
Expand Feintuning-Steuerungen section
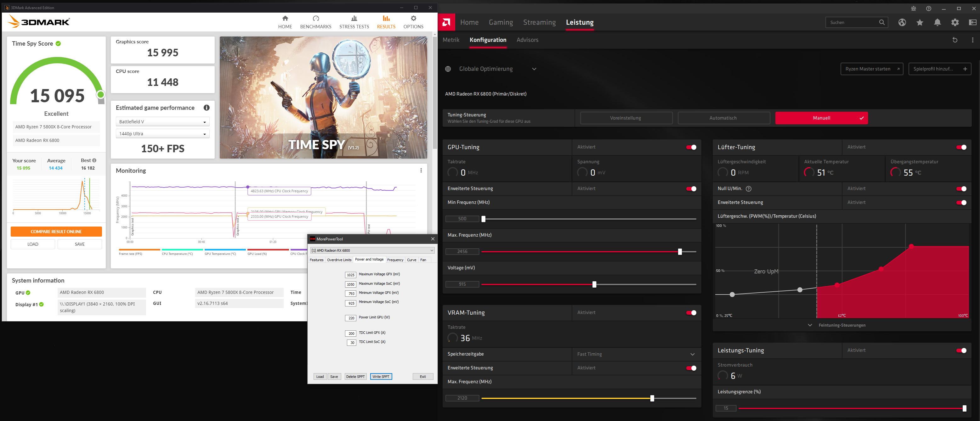(x=836, y=325)
